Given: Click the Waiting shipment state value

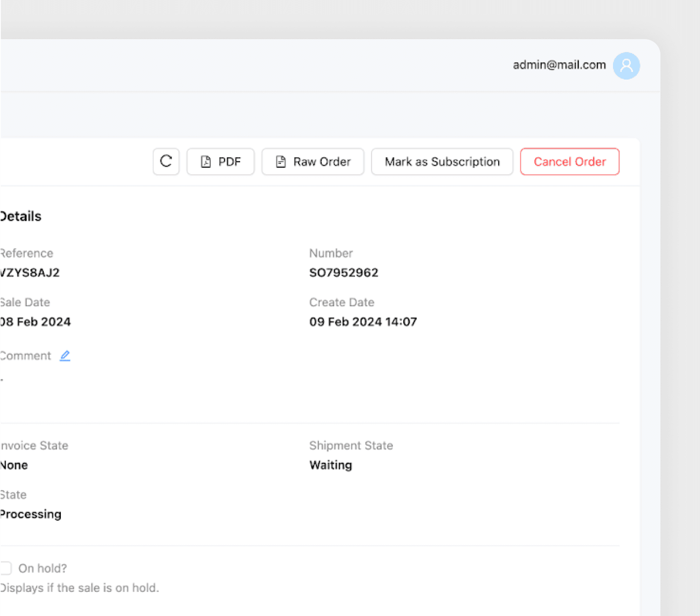Looking at the screenshot, I should pos(330,465).
